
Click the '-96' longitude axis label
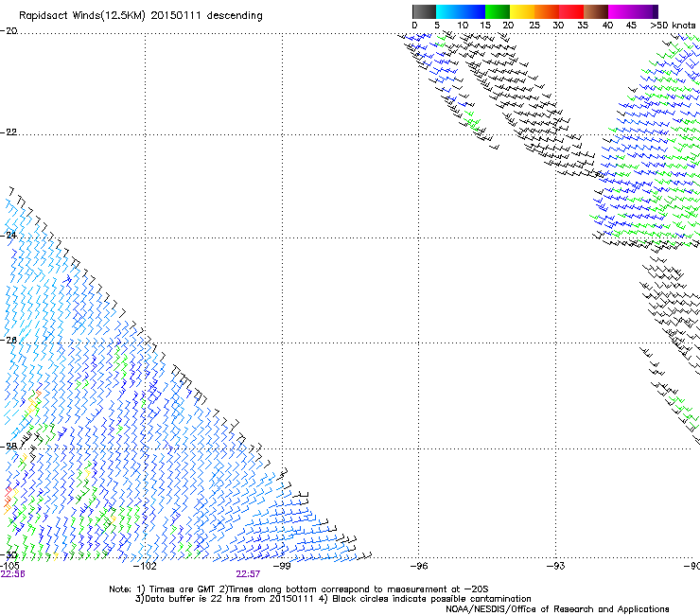point(418,566)
